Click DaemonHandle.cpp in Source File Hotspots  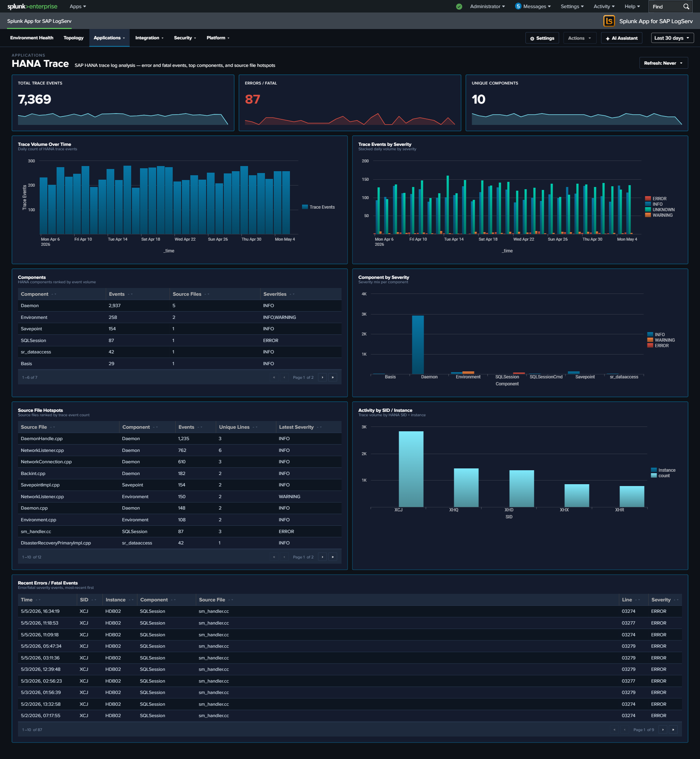click(42, 439)
